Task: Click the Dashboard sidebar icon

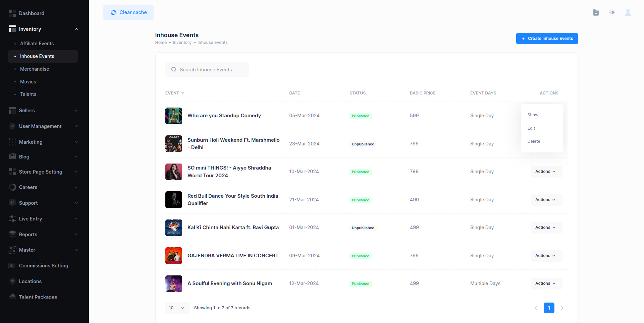Action: coord(12,13)
